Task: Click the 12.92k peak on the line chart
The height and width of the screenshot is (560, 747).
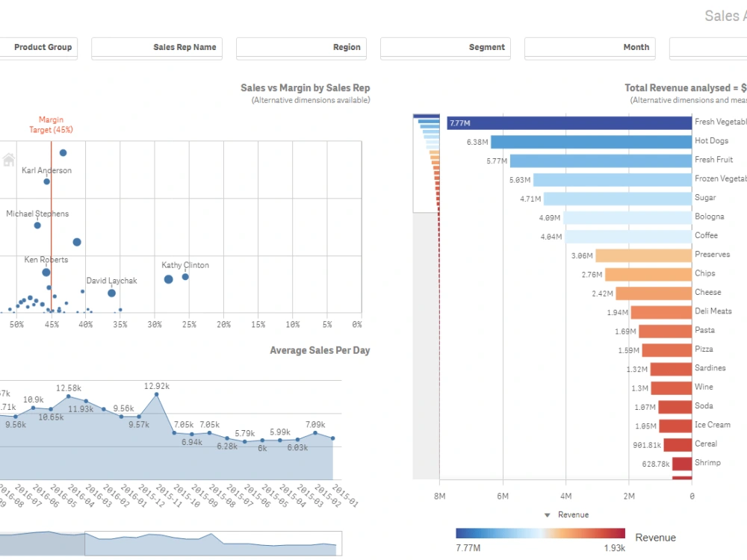Action: tap(157, 396)
